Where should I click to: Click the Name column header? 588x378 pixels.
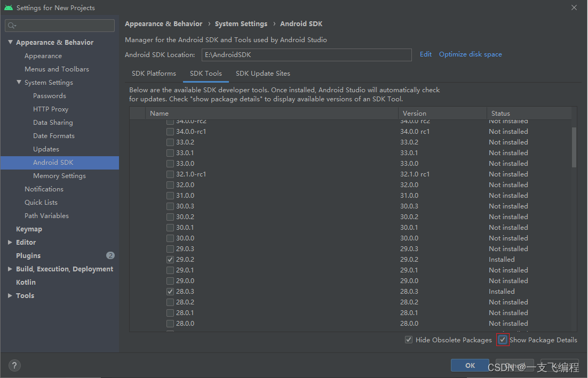[x=272, y=113]
